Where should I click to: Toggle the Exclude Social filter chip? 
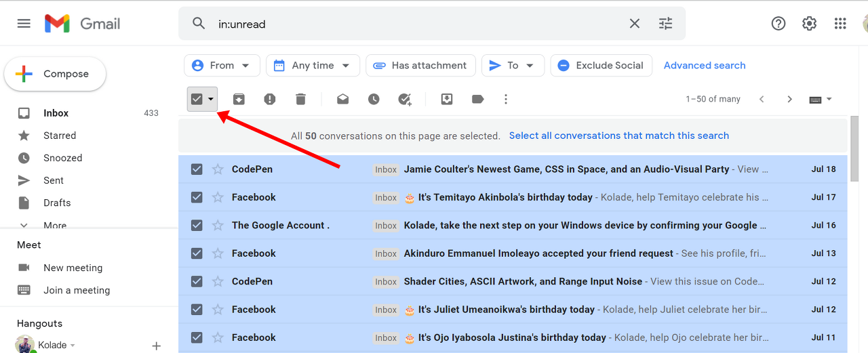pos(601,66)
